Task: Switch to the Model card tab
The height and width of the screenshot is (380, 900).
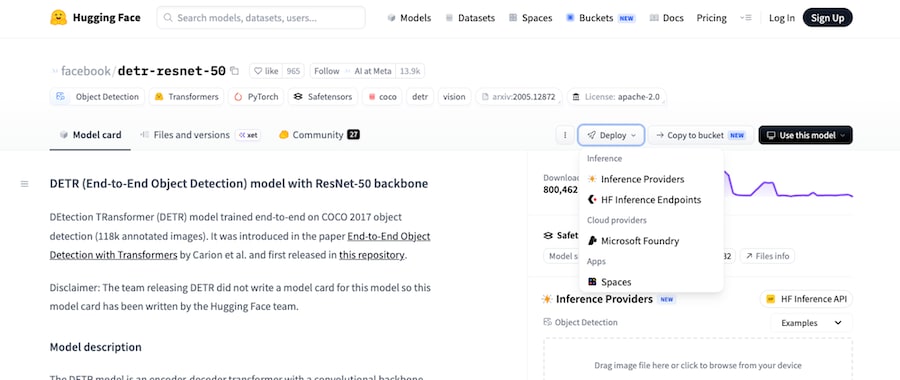Action: [90, 135]
